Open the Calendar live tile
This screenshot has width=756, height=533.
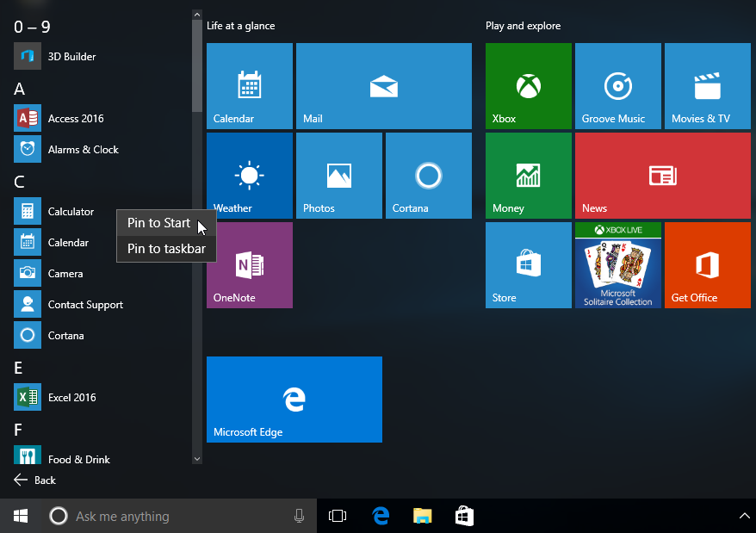click(250, 86)
